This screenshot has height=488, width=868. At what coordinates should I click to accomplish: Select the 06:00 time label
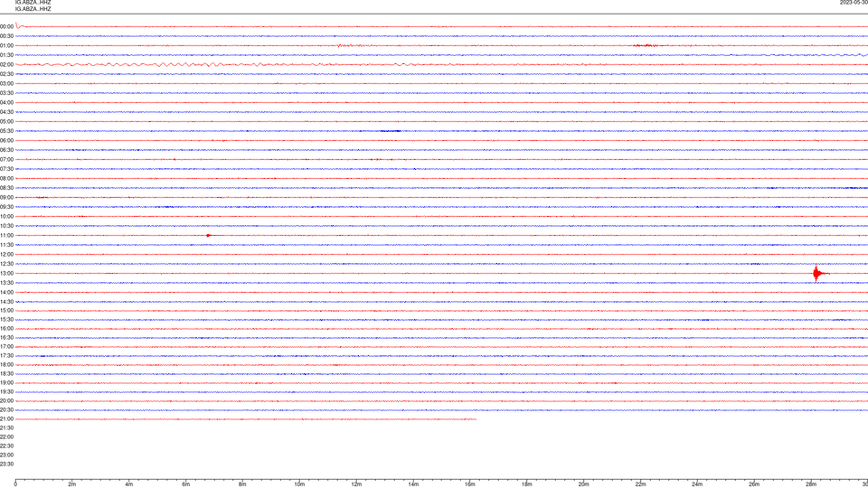coord(6,141)
